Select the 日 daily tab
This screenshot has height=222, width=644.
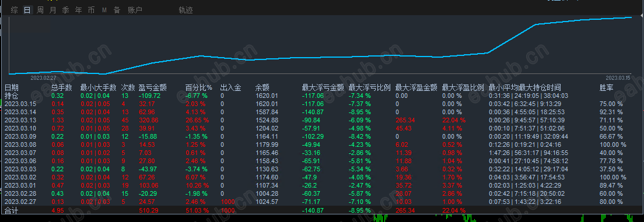[x=27, y=10]
